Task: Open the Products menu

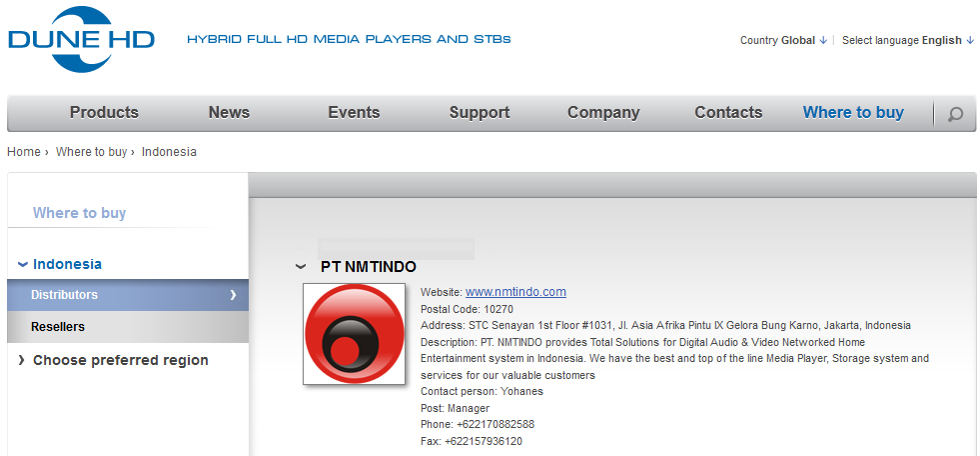Action: 104,113
